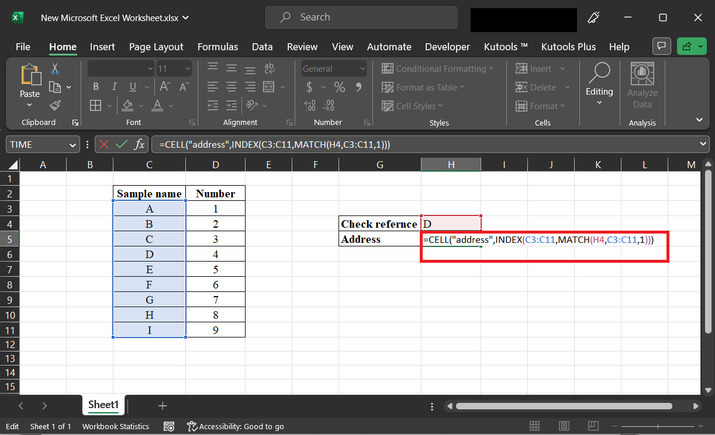The height and width of the screenshot is (435, 715).
Task: Click the Fill Color paint bucket
Action: click(x=128, y=106)
